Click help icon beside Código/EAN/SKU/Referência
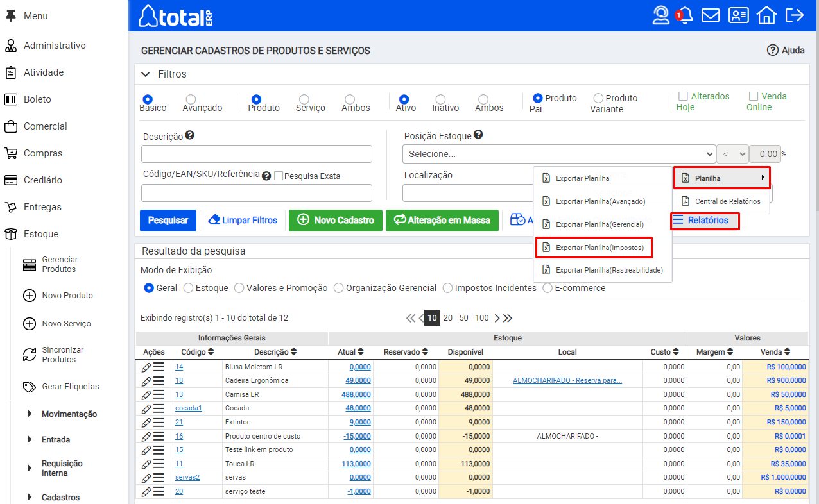 click(266, 176)
